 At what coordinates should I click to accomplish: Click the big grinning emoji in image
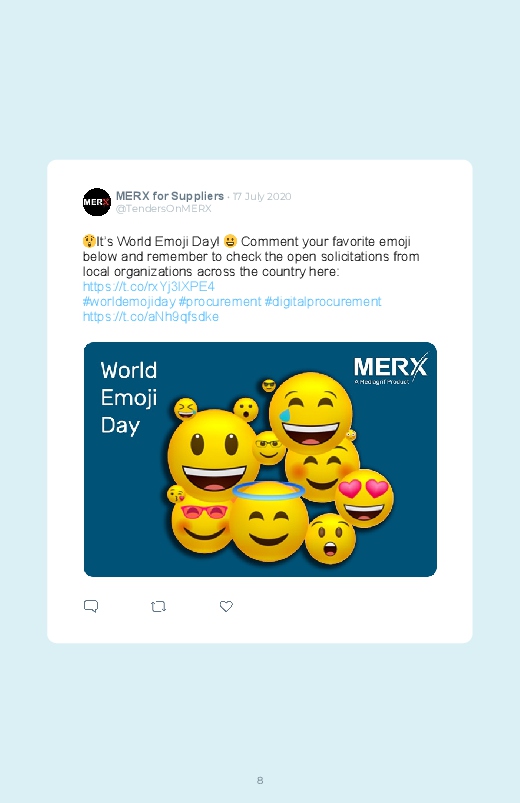point(213,454)
